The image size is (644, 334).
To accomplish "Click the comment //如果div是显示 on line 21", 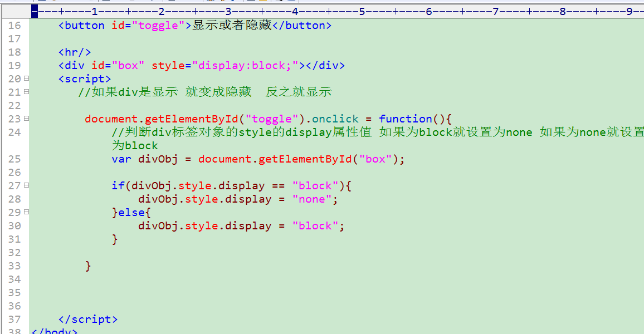I will click(x=128, y=92).
